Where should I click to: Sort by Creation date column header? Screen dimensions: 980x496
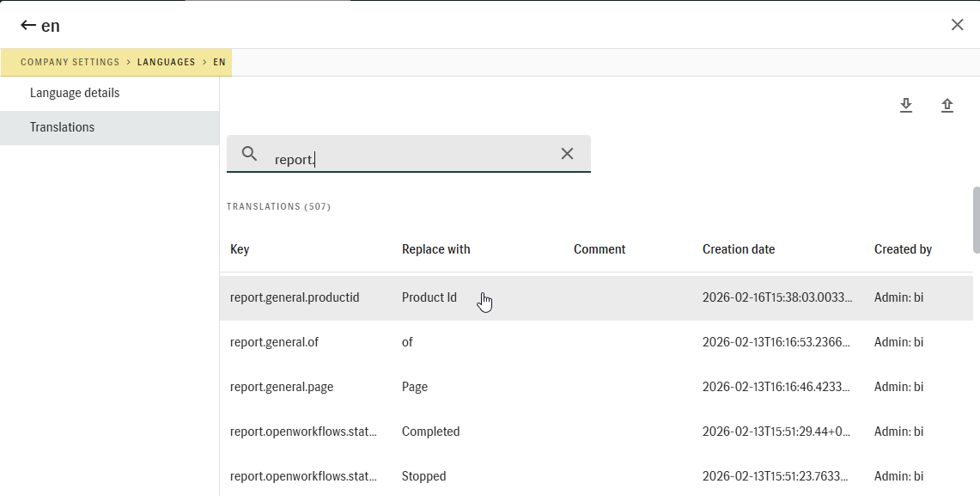(x=739, y=249)
